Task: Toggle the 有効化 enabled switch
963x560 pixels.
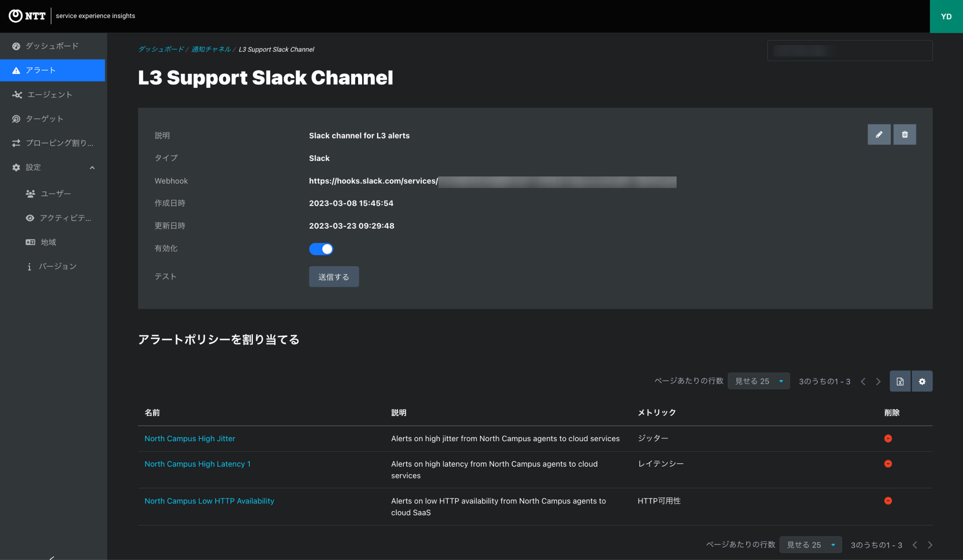Action: (x=321, y=249)
